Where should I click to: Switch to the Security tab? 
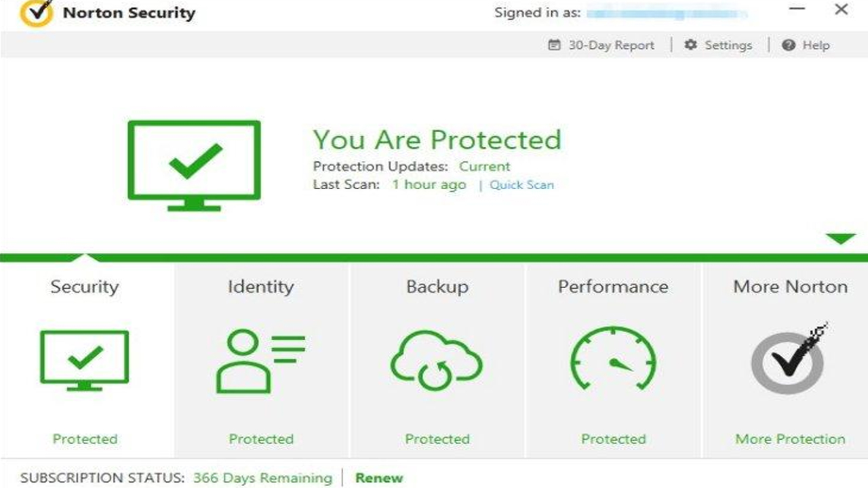(85, 287)
